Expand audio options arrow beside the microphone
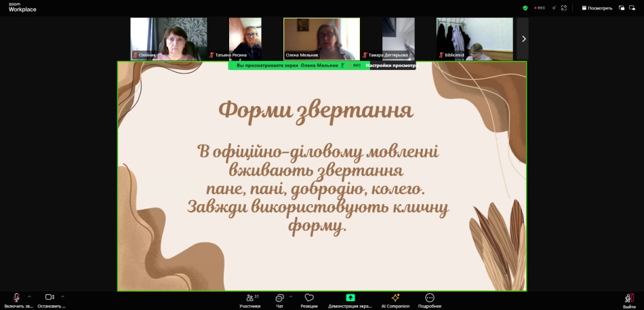 29,296
